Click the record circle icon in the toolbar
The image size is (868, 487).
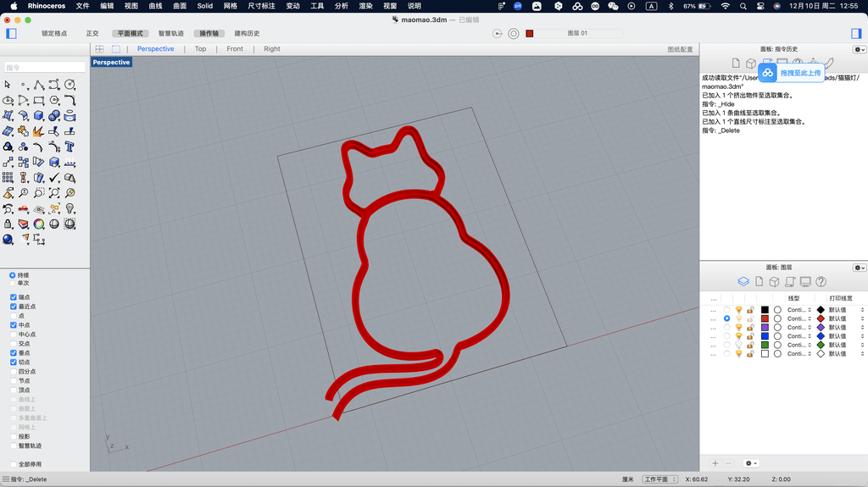click(x=514, y=33)
